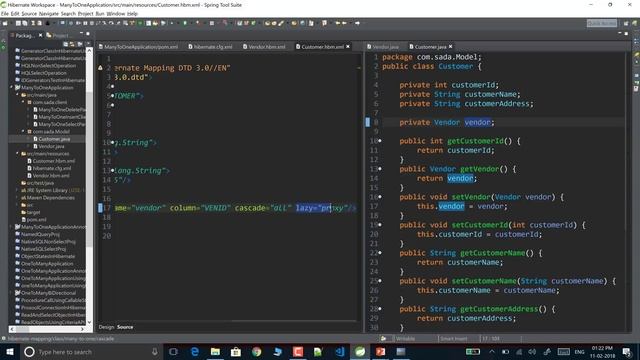Open File Explorer from taskbar
The width and height of the screenshot is (640, 360).
[215, 351]
